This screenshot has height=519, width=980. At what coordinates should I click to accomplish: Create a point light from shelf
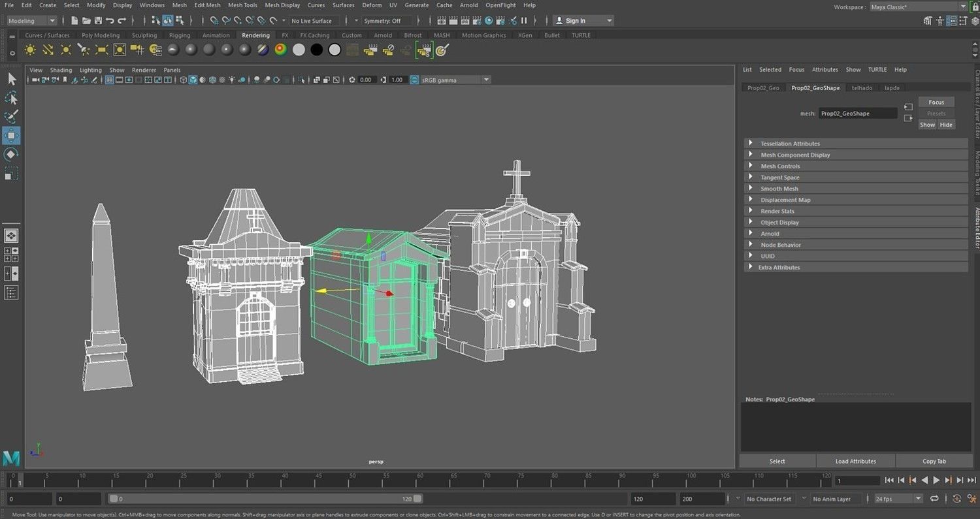66,50
